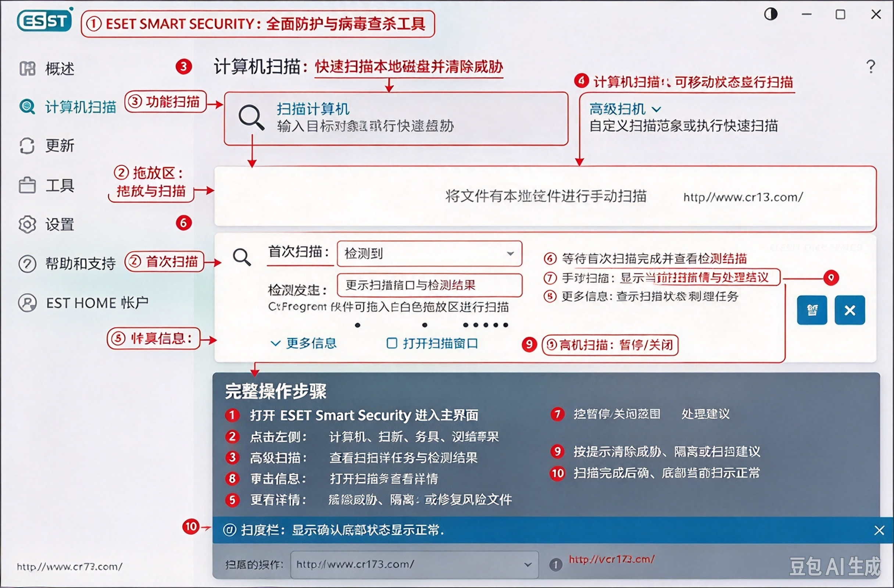The height and width of the screenshot is (588, 894).
Task: Go to the 更新 update section
Action: 47,146
